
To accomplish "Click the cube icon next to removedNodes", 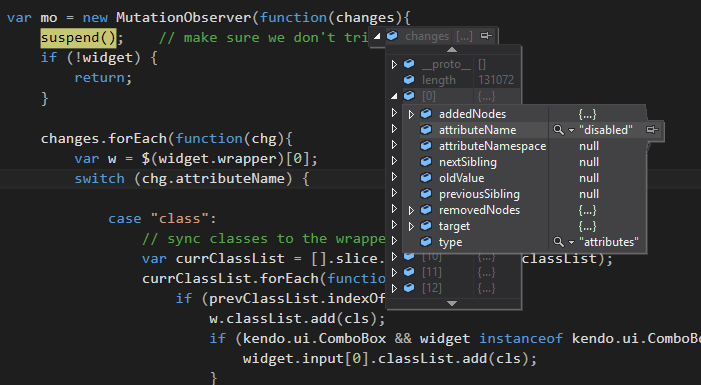I will coord(427,210).
